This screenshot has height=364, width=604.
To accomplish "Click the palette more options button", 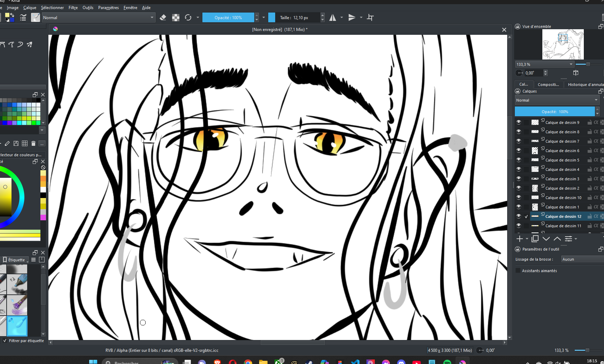I will [42, 143].
